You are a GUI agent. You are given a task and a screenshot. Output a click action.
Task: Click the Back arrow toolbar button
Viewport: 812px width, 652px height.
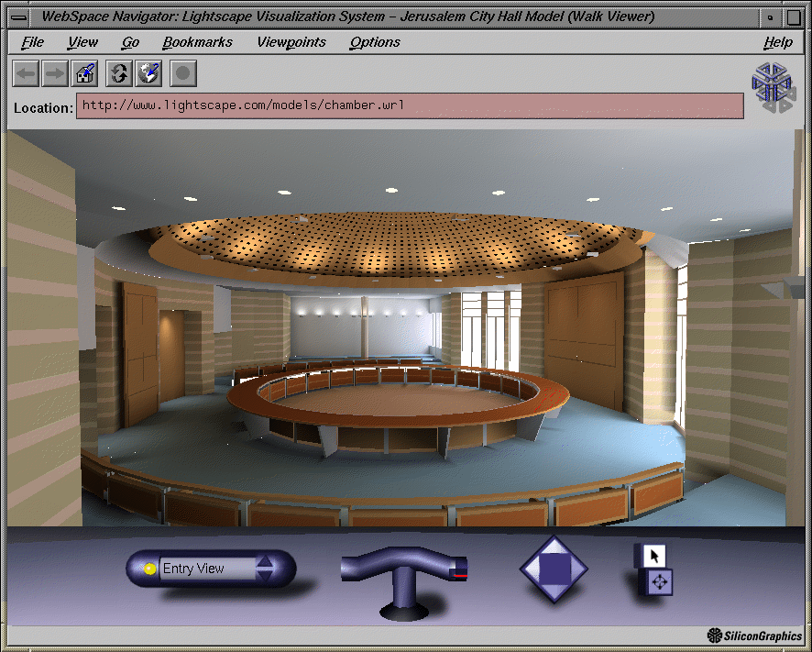point(26,73)
